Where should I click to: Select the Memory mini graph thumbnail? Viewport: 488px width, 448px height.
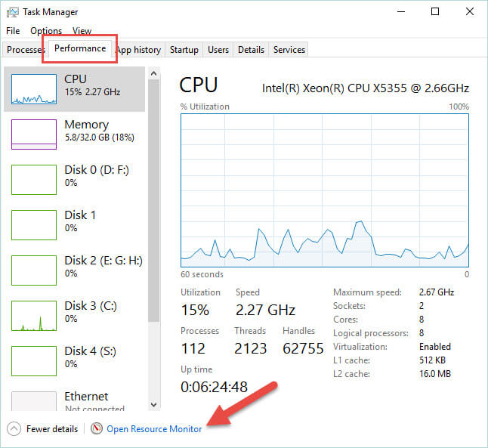pos(34,134)
